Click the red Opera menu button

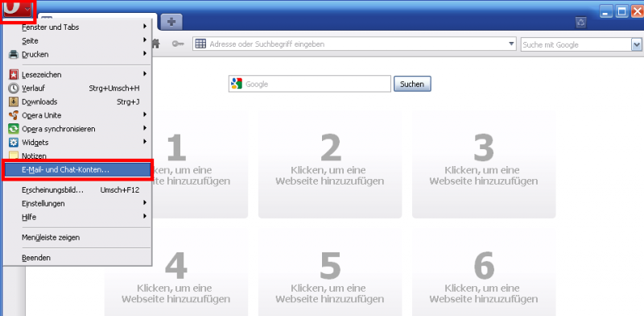(x=18, y=9)
